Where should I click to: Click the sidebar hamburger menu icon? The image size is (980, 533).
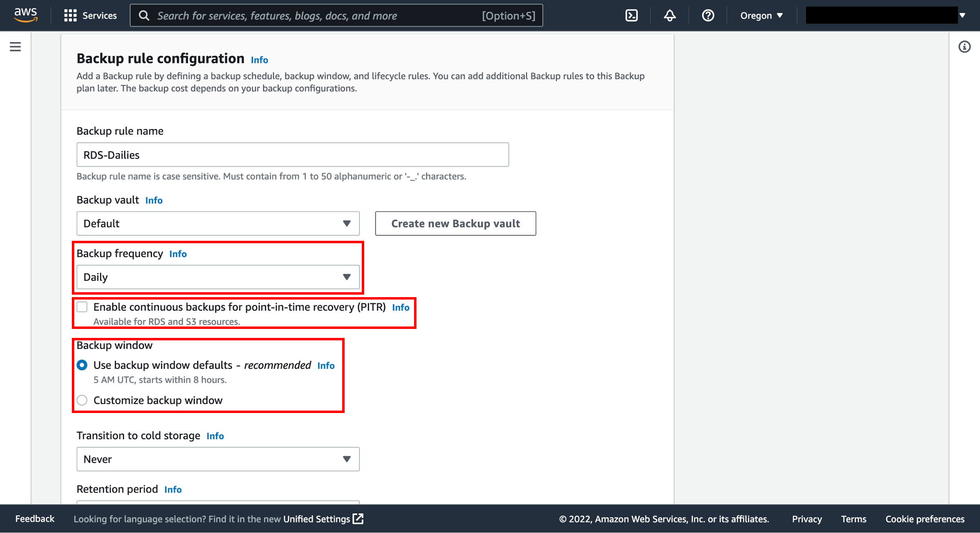(x=16, y=47)
